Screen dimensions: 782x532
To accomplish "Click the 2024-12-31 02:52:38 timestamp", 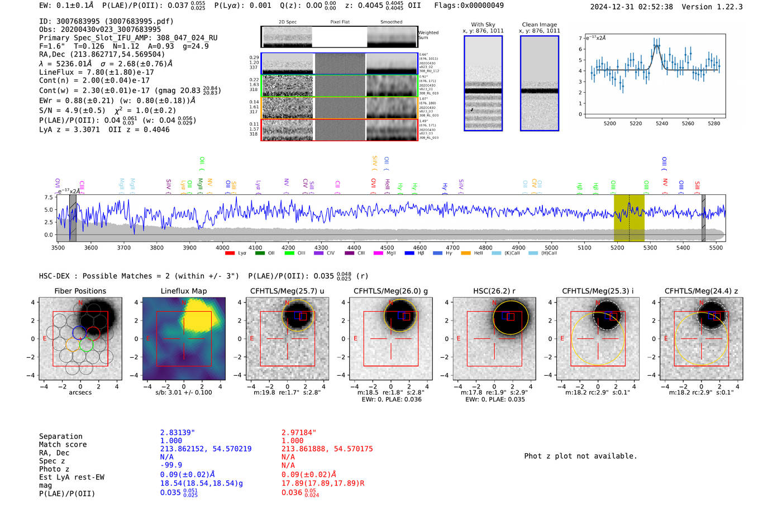I will point(632,7).
